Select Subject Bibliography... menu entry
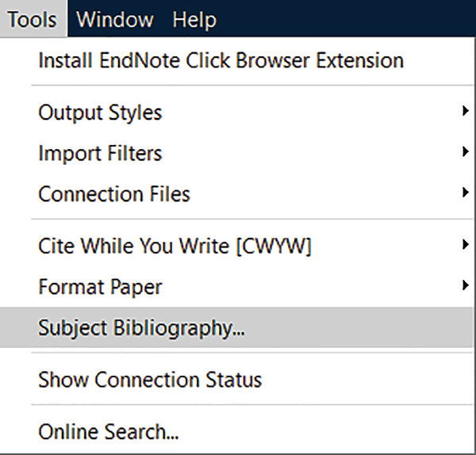The width and height of the screenshot is (476, 455). click(x=236, y=327)
